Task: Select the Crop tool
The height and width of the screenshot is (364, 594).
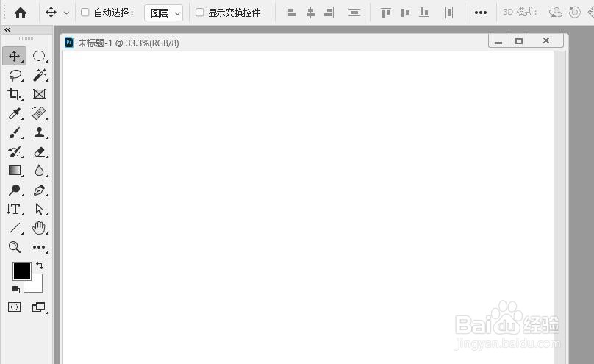Action: tap(15, 94)
